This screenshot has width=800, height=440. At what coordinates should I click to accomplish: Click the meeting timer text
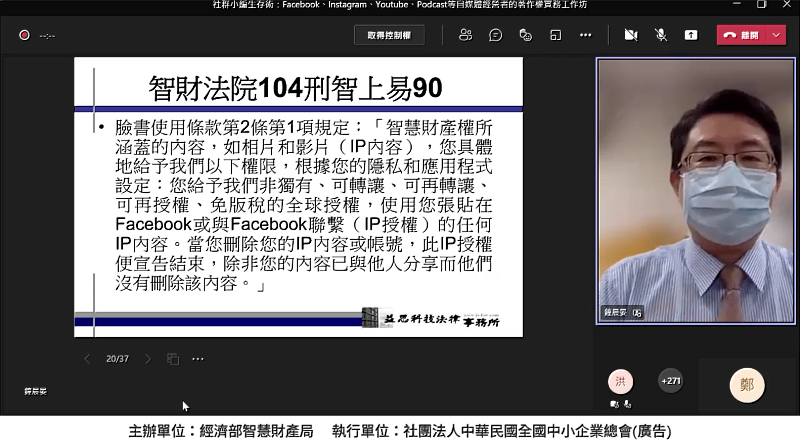click(x=47, y=36)
